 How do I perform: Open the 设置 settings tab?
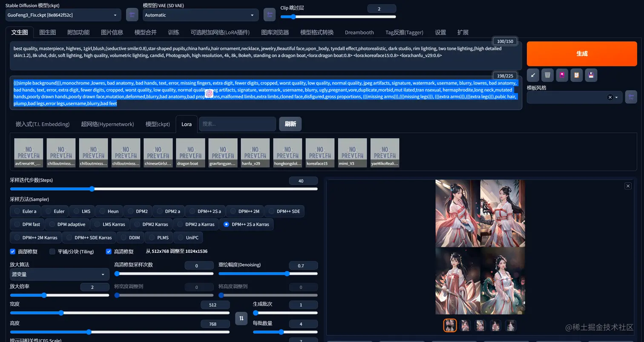[440, 32]
